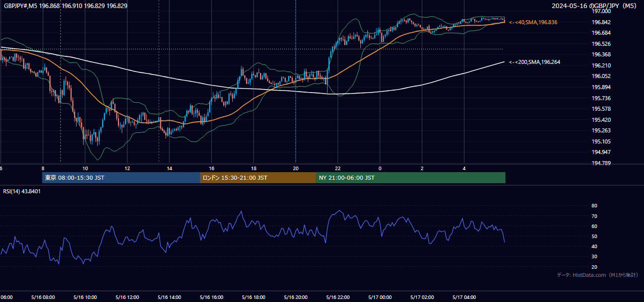The width and height of the screenshot is (644, 302).
Task: Click hour label 18 under price chart
Action: click(254, 168)
